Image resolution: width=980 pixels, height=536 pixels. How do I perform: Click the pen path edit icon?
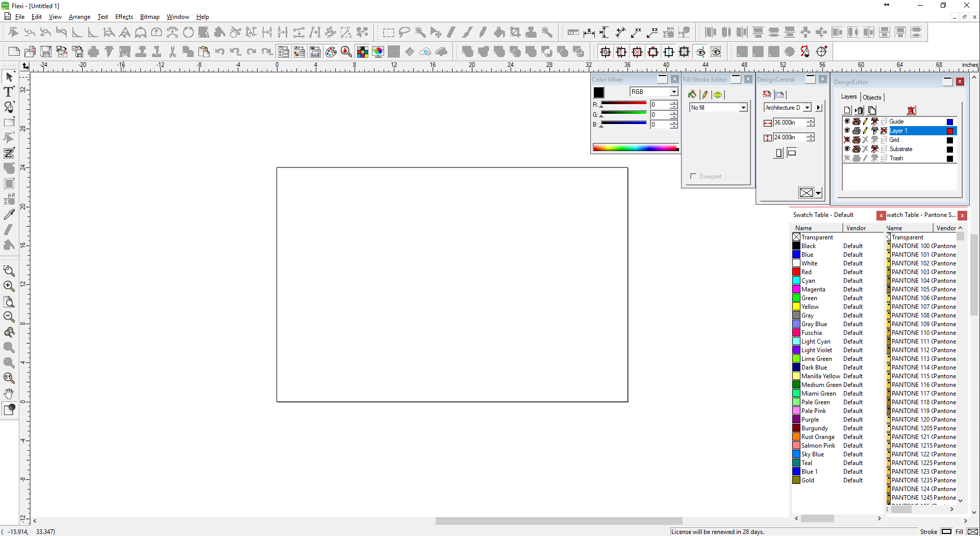(806, 52)
